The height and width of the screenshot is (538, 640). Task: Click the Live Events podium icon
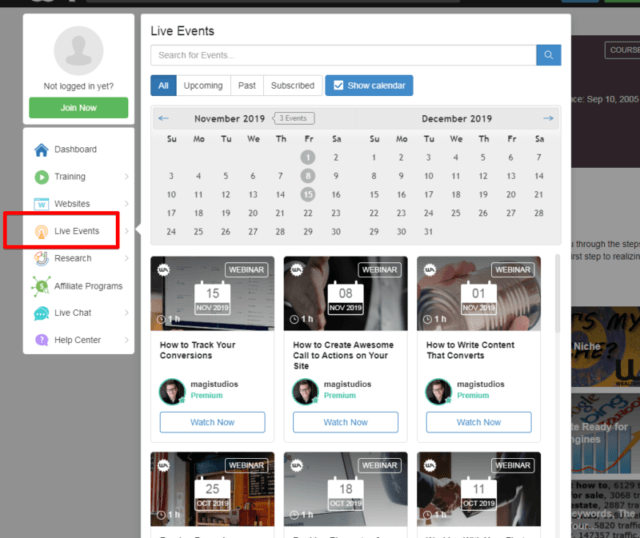pos(41,231)
